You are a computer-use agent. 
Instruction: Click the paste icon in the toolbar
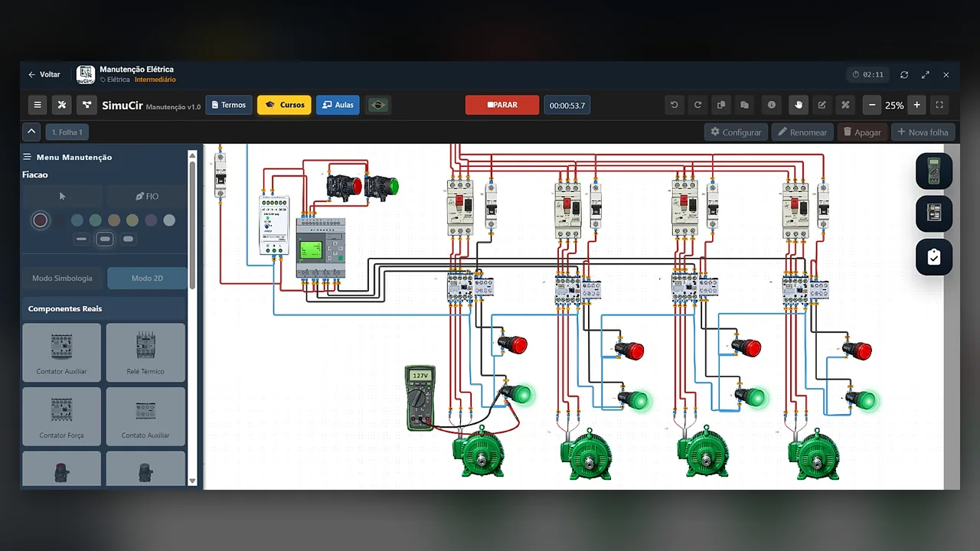pyautogui.click(x=745, y=105)
